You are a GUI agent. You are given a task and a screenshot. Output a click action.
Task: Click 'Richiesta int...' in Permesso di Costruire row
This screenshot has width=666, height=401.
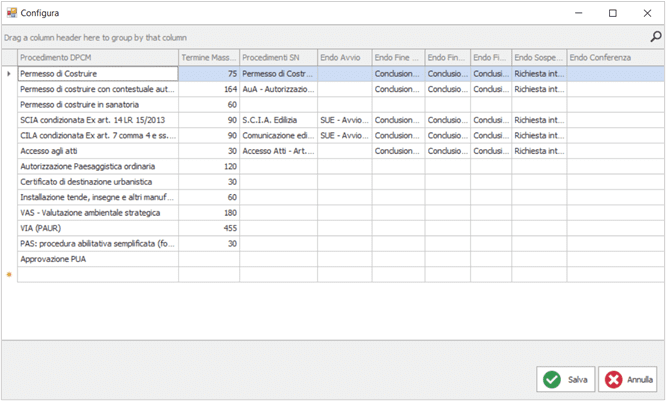tap(539, 73)
